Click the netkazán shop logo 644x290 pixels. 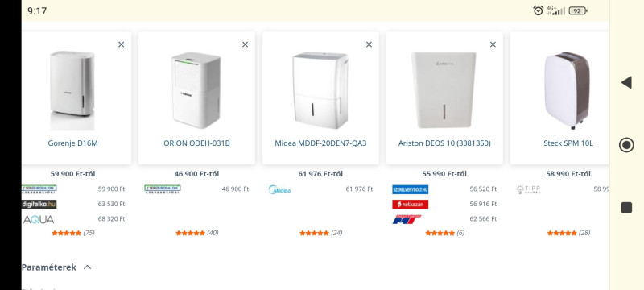410,204
